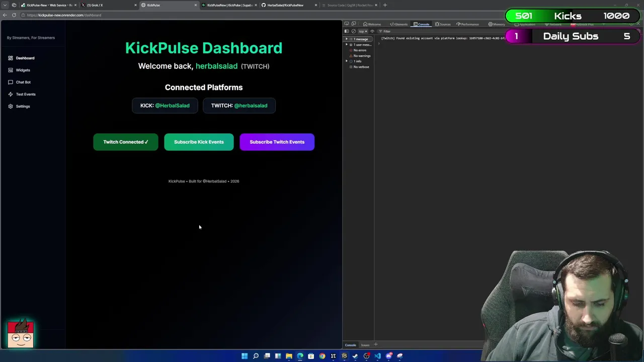
Task: Click the inspect element picker icon
Action: [347, 24]
